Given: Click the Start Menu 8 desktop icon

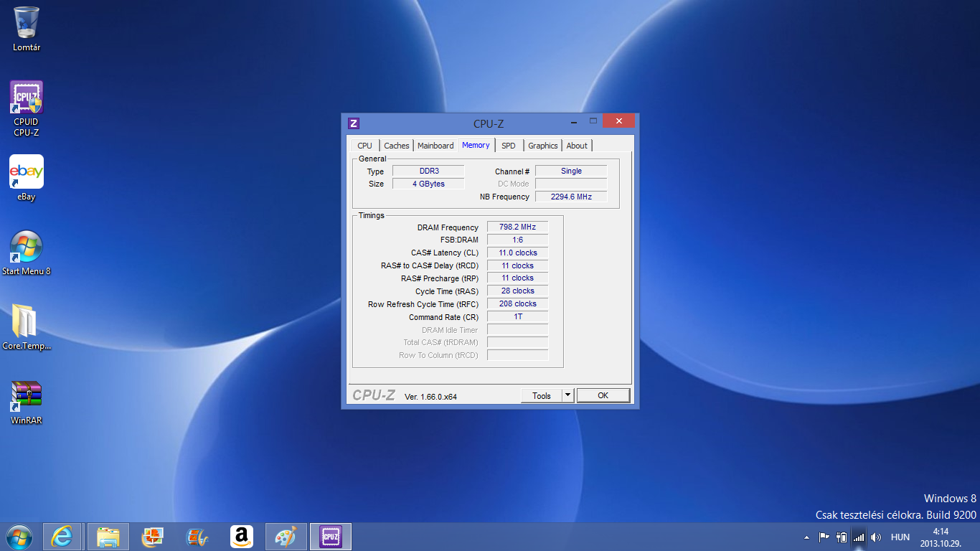Looking at the screenshot, I should pos(27,248).
